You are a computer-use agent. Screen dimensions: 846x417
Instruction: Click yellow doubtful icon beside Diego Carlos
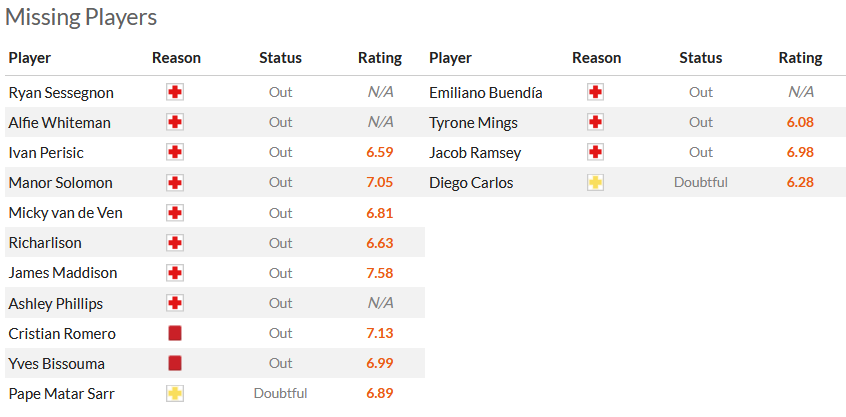coord(596,182)
